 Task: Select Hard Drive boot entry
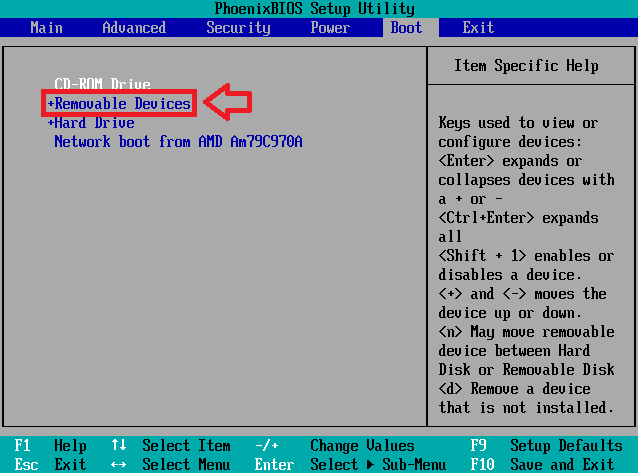click(x=94, y=123)
